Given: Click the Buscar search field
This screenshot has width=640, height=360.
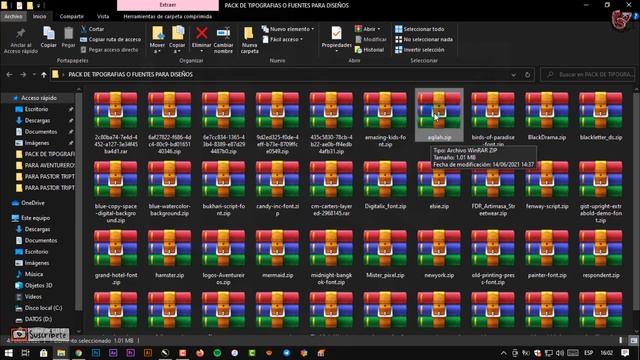Looking at the screenshot, I should coord(588,75).
